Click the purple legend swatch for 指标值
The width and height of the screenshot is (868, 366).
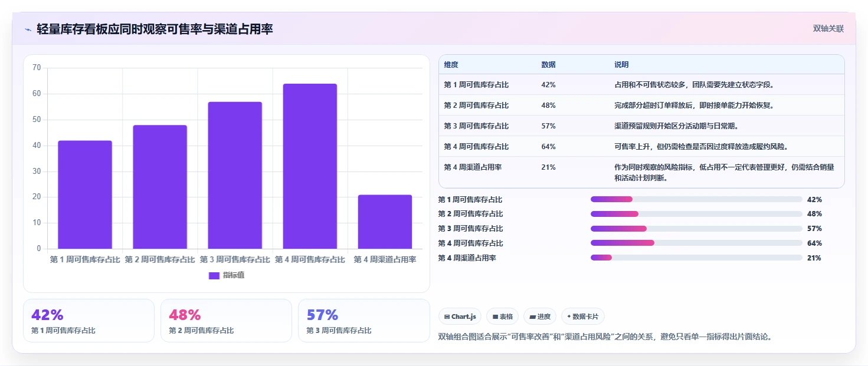tap(214, 275)
